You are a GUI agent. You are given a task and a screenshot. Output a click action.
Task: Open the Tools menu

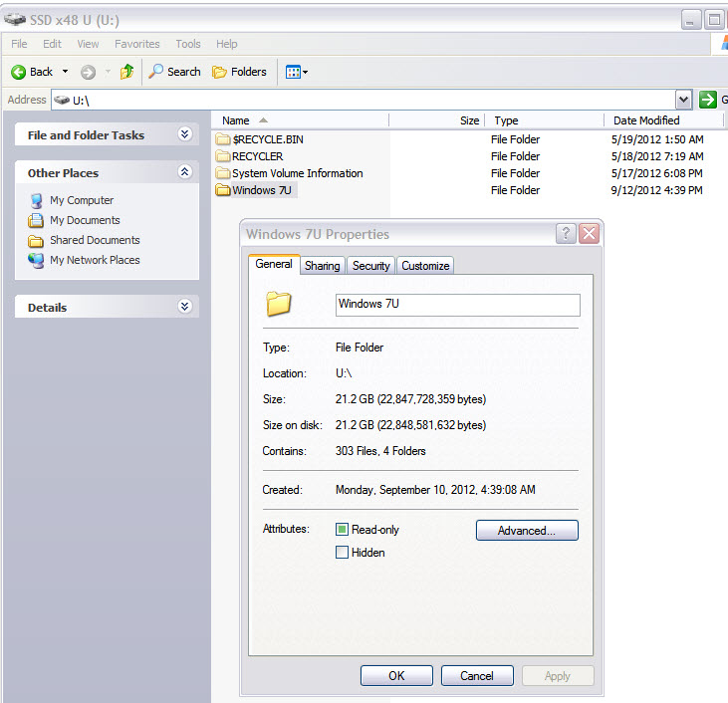pos(188,44)
